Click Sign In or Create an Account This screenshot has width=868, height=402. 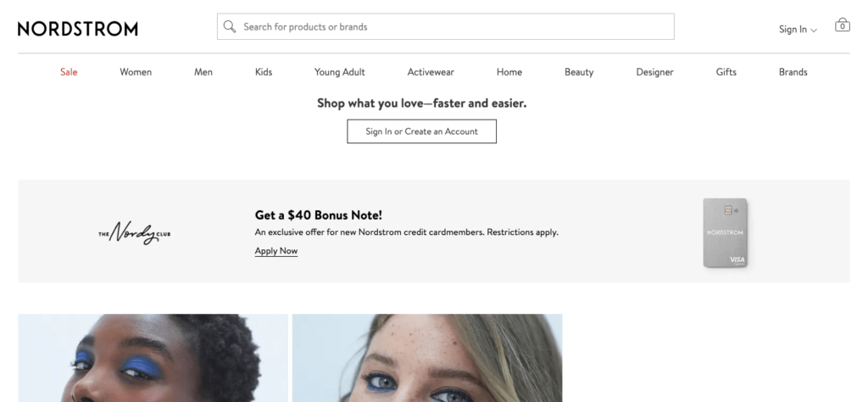(421, 131)
